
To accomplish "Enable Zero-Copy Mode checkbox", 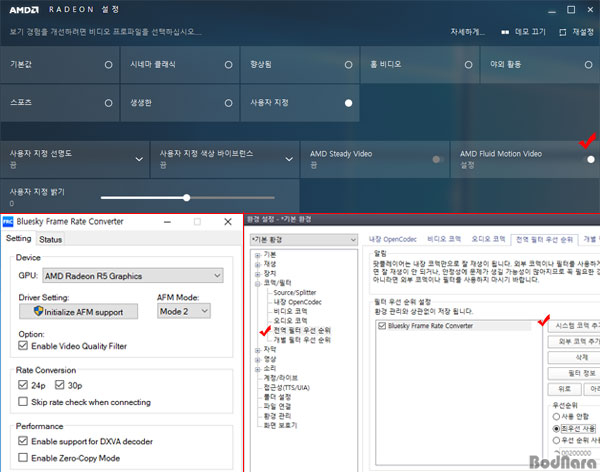I will click(x=23, y=457).
